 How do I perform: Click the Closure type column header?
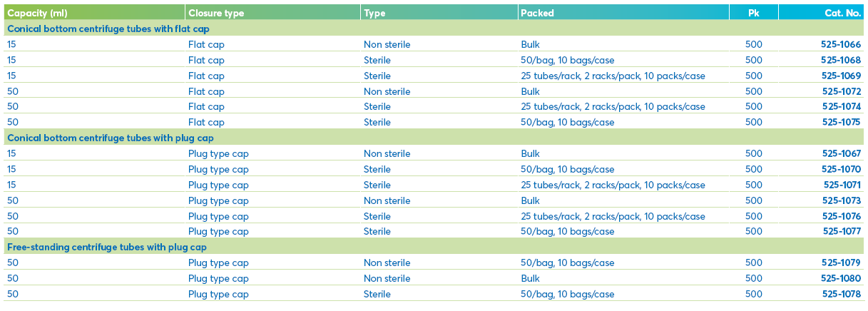pyautogui.click(x=216, y=13)
